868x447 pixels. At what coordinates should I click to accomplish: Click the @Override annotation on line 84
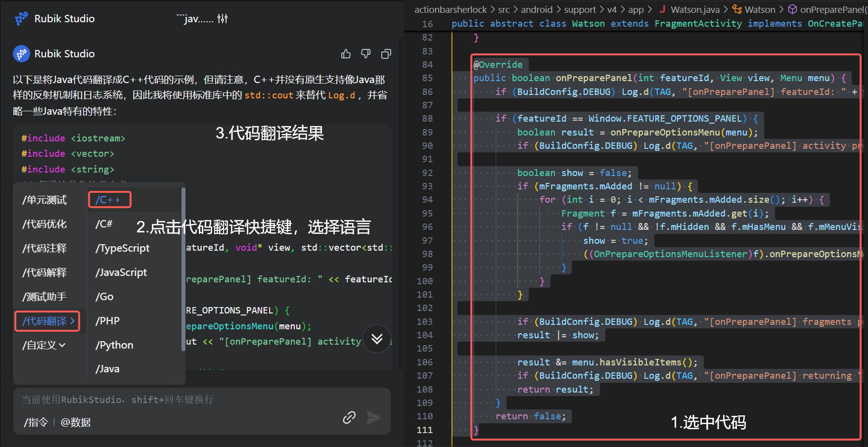(498, 65)
